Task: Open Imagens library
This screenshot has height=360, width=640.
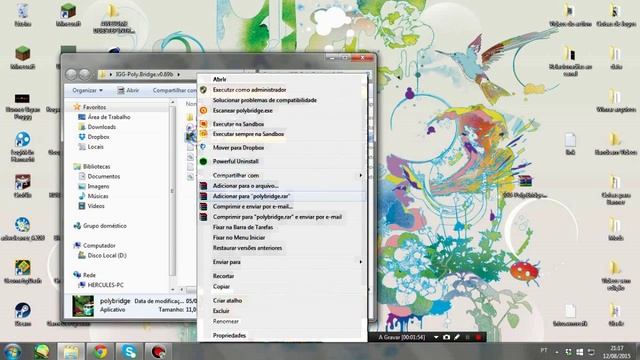Action: tap(98, 186)
